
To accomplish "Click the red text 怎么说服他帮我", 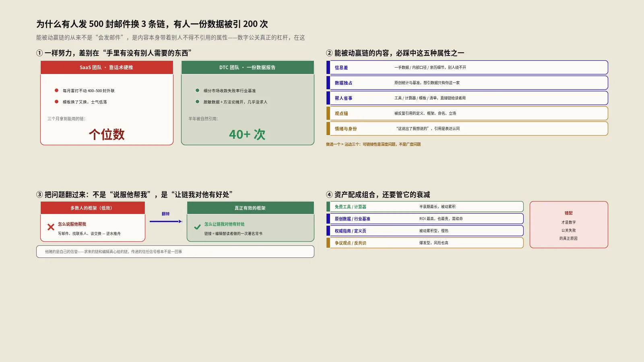I will pos(72,224).
